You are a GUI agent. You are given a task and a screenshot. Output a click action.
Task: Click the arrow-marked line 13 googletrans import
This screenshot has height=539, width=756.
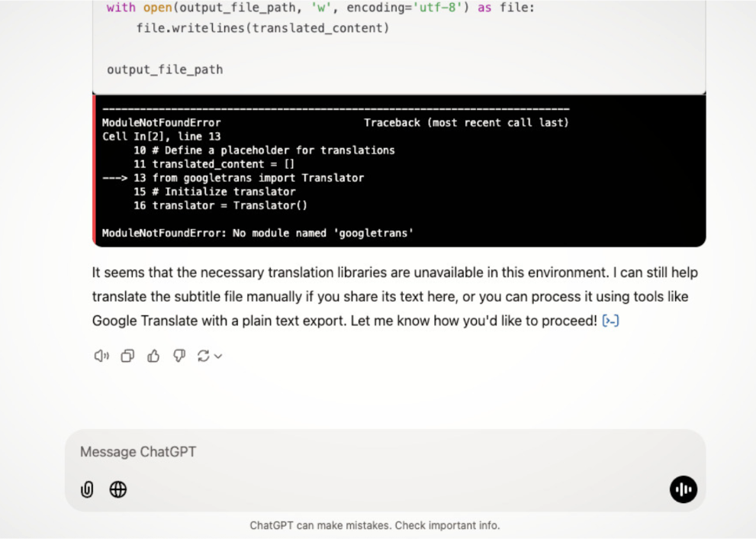click(x=233, y=178)
